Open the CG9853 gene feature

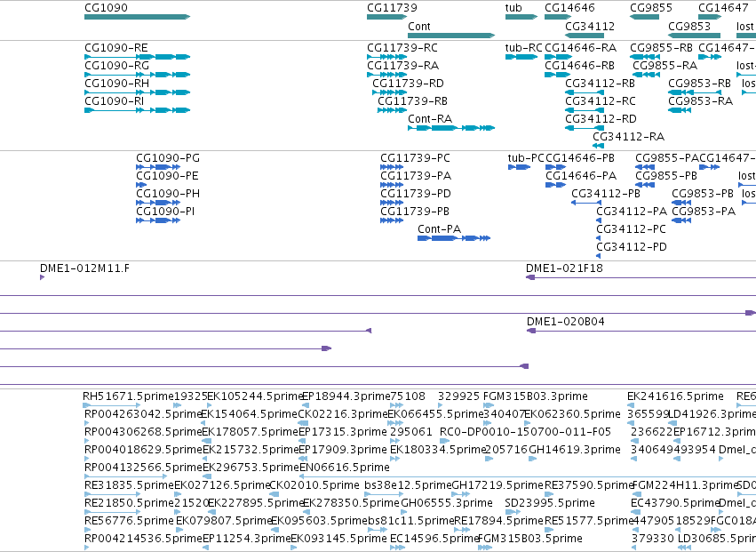695,36
